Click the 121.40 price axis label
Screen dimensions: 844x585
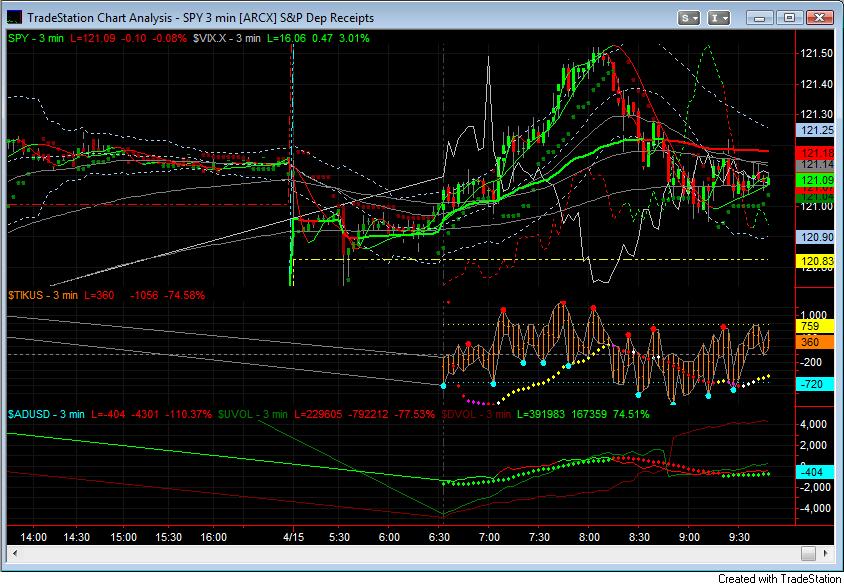(x=817, y=84)
